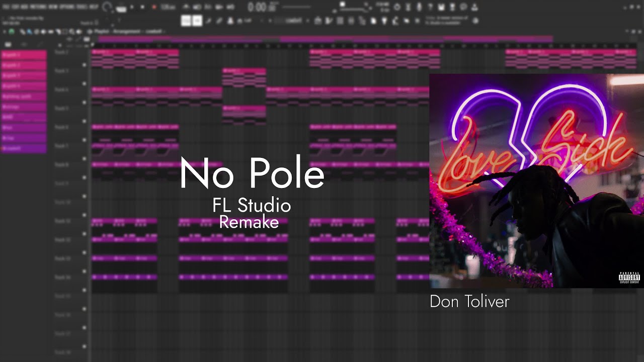Select the strings pattern in picker list
Screen dimensions: 644x362
(24, 107)
